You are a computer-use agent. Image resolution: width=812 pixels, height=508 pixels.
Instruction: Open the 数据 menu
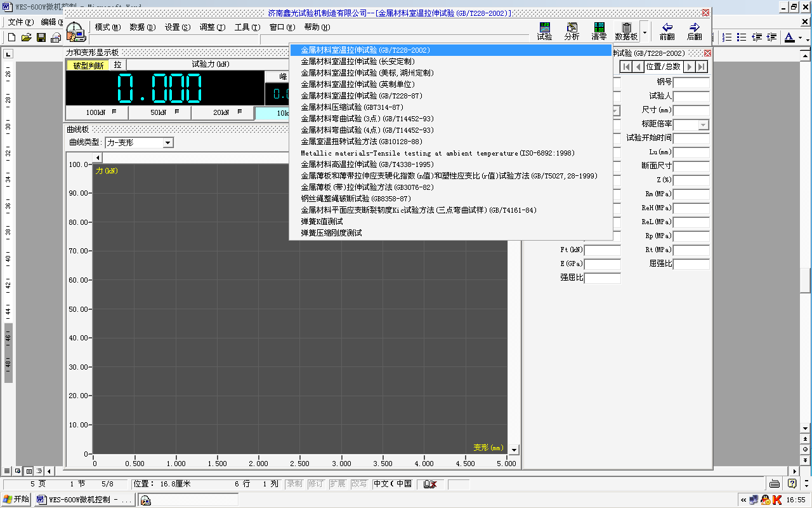[142, 27]
